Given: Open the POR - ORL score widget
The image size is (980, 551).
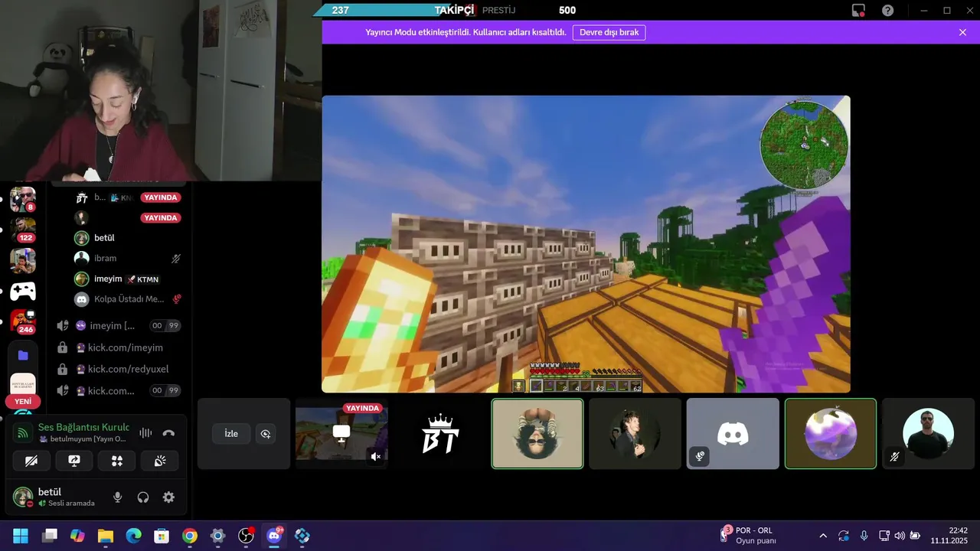Looking at the screenshot, I should 748,536.
